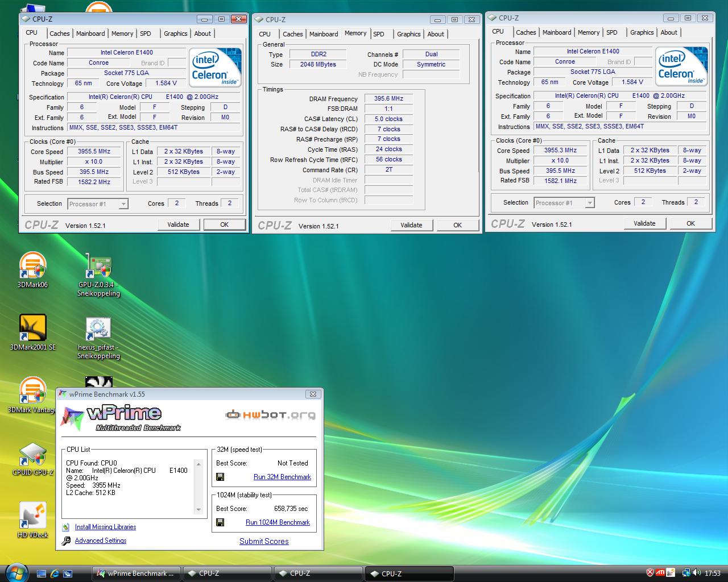This screenshot has height=582, width=728.
Task: Click CAS# Latency value 5.0 clocks
Action: click(x=388, y=119)
